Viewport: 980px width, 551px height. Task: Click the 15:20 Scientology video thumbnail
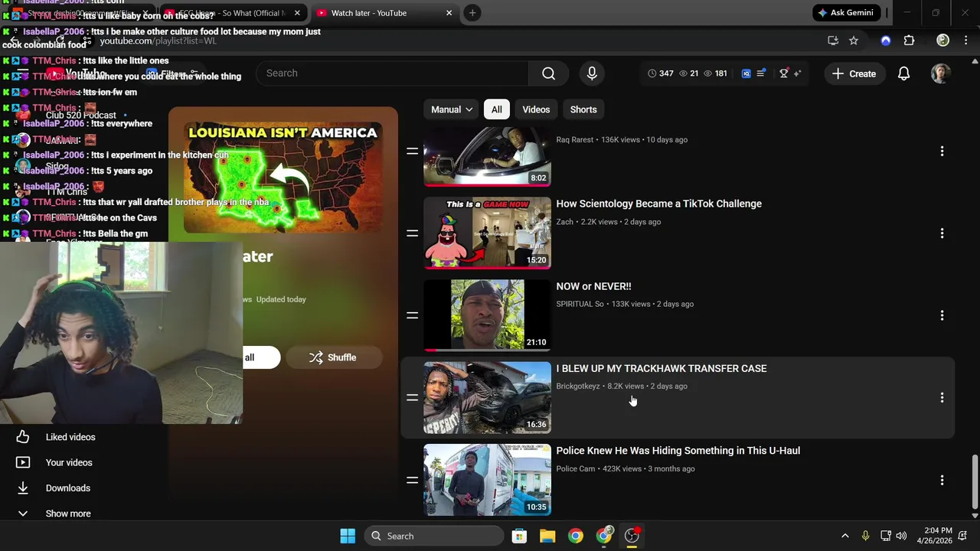(487, 233)
